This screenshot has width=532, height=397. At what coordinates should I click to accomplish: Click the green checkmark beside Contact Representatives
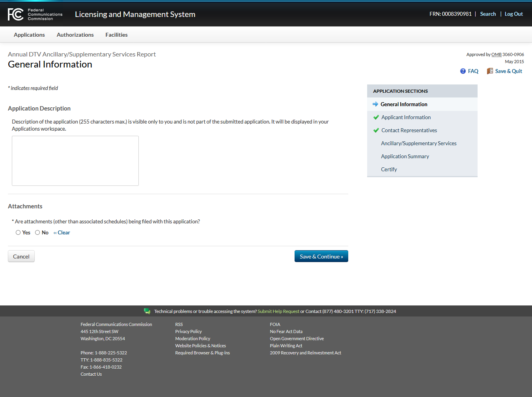(376, 130)
